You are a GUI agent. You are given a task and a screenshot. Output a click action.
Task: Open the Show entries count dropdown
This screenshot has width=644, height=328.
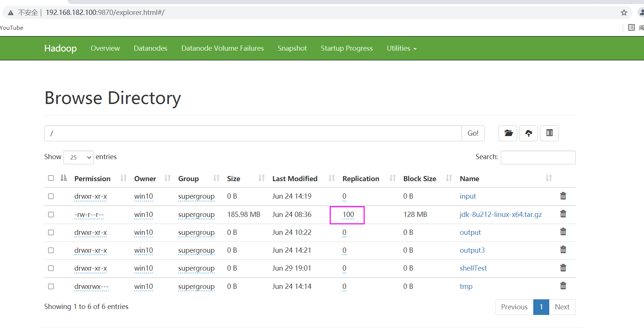point(78,157)
